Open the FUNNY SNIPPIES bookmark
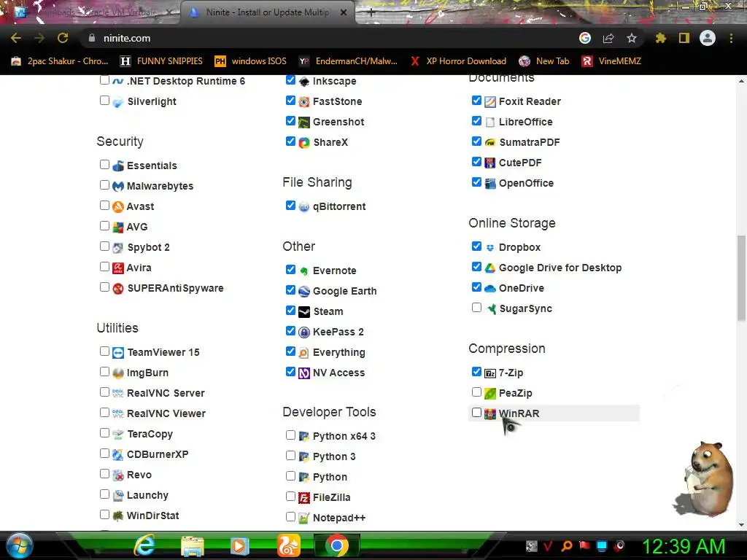 point(161,61)
